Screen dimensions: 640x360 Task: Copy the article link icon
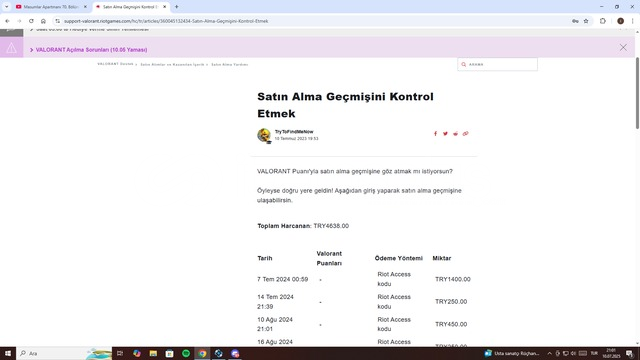coord(465,134)
